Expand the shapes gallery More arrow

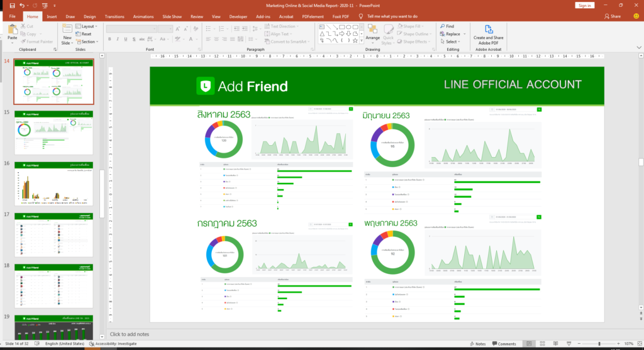(362, 41)
